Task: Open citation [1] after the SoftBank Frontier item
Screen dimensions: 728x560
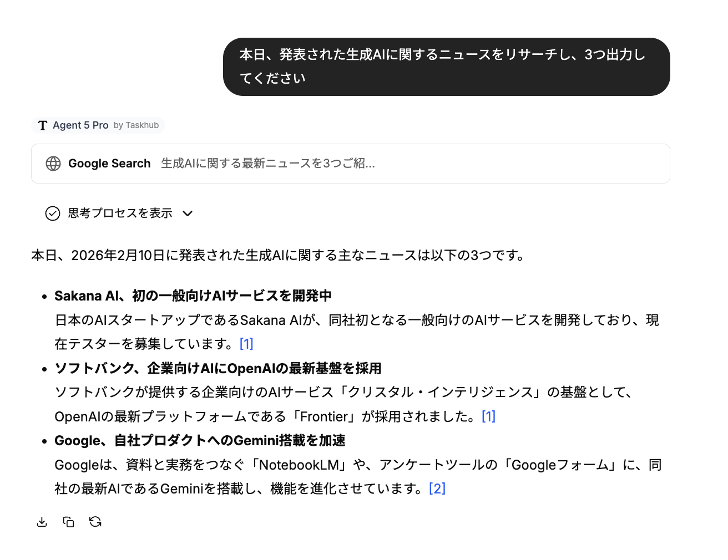Action: click(x=488, y=416)
